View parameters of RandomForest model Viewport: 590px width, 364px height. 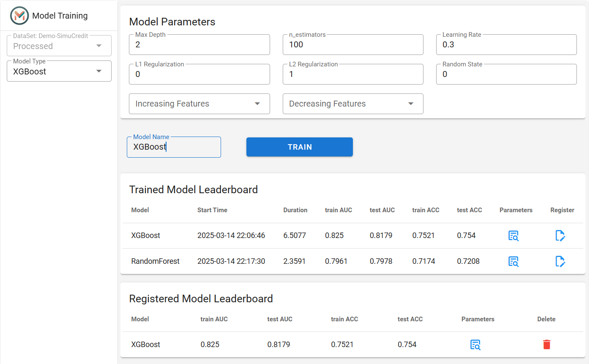[x=514, y=262]
